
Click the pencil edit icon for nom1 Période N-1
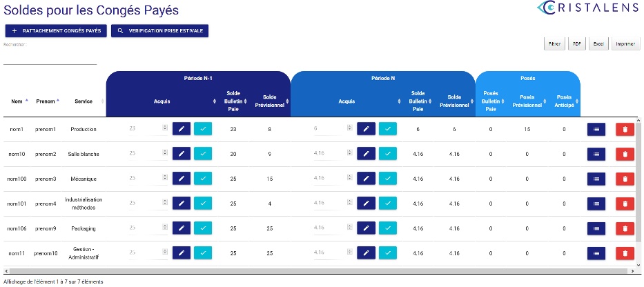(181, 129)
